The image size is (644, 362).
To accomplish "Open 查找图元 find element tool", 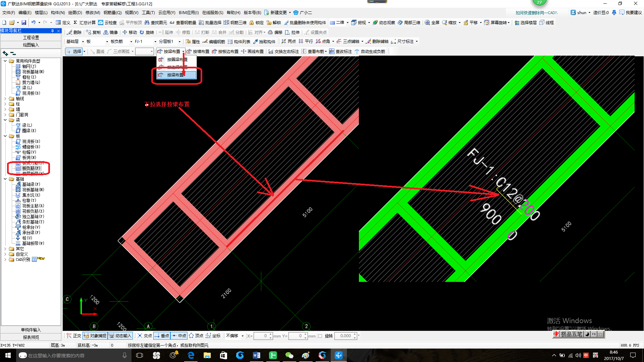I will 156,22.
